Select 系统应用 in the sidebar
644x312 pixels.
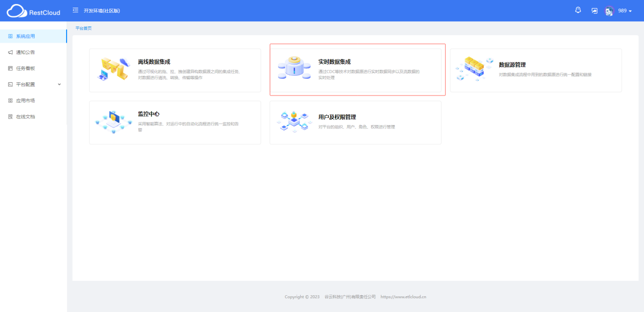(33, 36)
